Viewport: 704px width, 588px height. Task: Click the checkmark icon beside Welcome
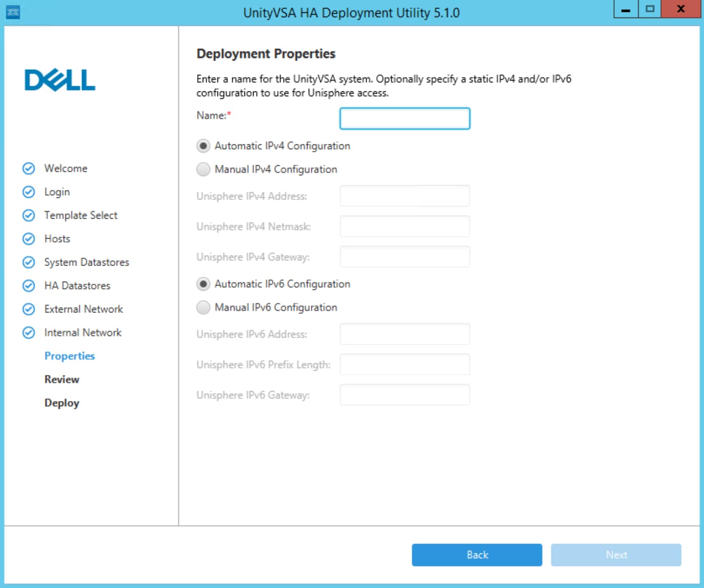pos(29,169)
